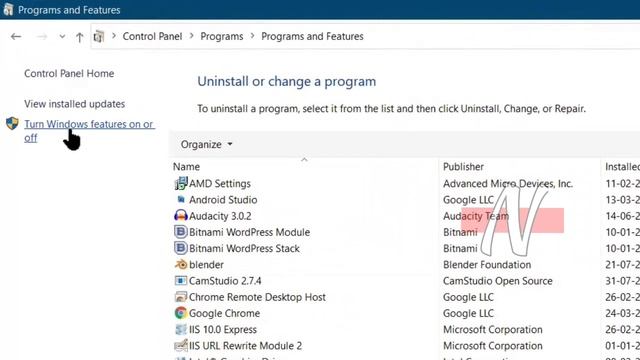Select the AMD Settings entry
The image size is (640, 360).
[x=220, y=184]
